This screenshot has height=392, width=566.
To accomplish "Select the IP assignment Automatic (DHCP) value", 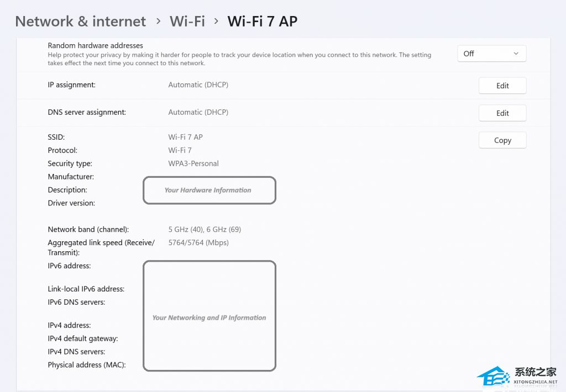I will 198,84.
